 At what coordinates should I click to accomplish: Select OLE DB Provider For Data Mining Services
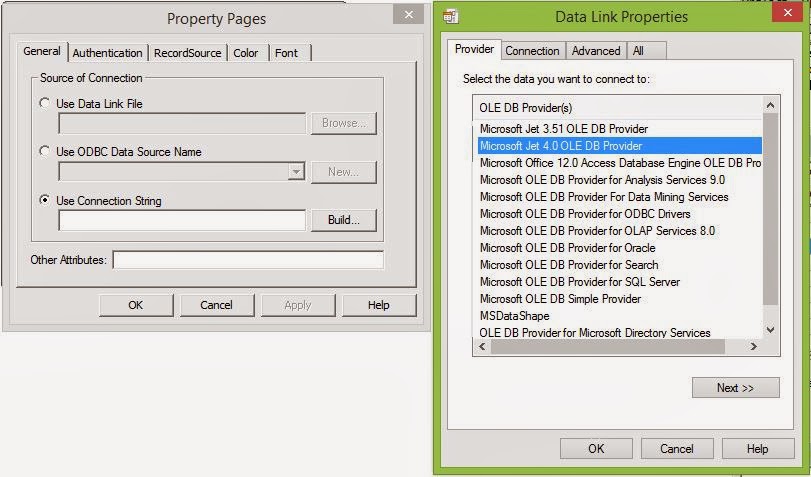[620, 197]
